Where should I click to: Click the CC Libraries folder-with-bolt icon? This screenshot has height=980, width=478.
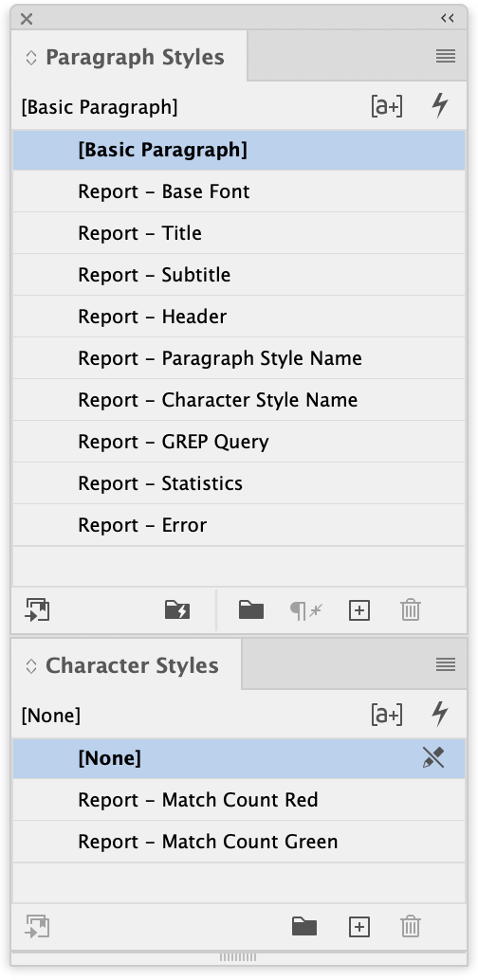[177, 610]
